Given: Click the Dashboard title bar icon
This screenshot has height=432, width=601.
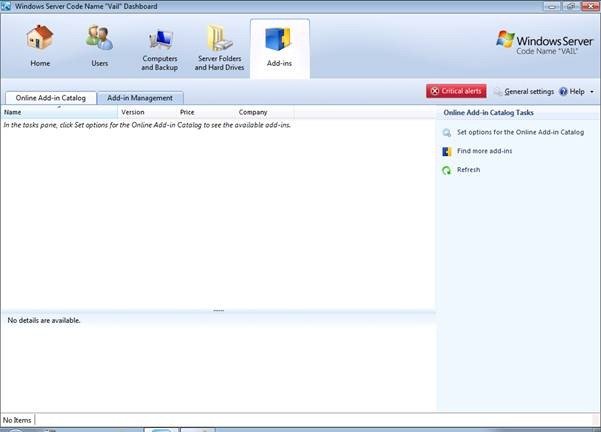Looking at the screenshot, I should (x=6, y=6).
